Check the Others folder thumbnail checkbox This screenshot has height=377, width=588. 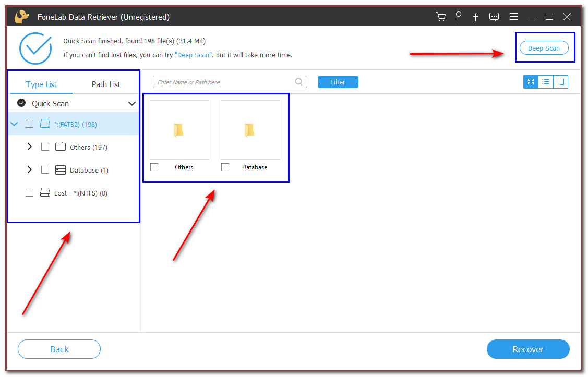pos(154,167)
